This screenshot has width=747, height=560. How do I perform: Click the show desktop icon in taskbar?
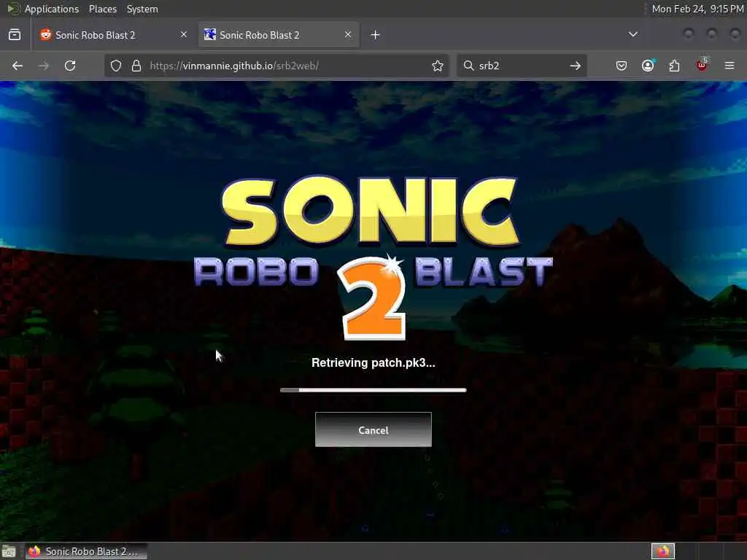click(9, 552)
